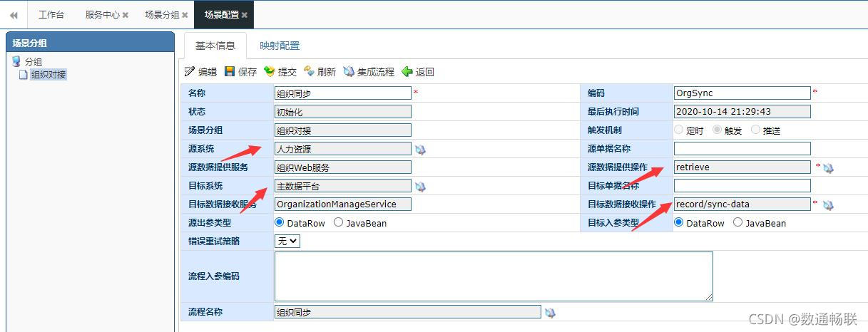Image resolution: width=868 pixels, height=332 pixels.
Task: Click the 最后执行时间 date field
Action: 742,112
